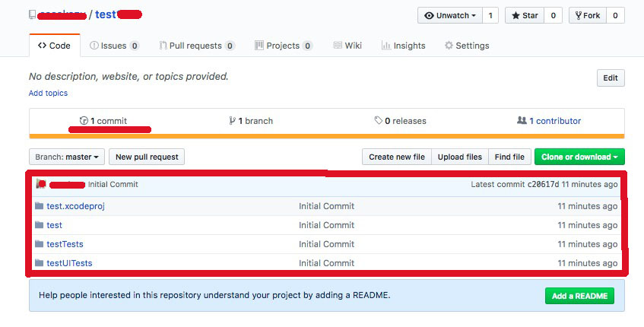Image resolution: width=644 pixels, height=327 pixels.
Task: Click the star icon in Star button
Action: click(516, 16)
